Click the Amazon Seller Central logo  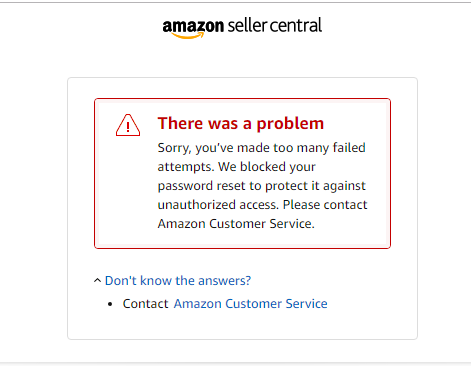[x=242, y=28]
